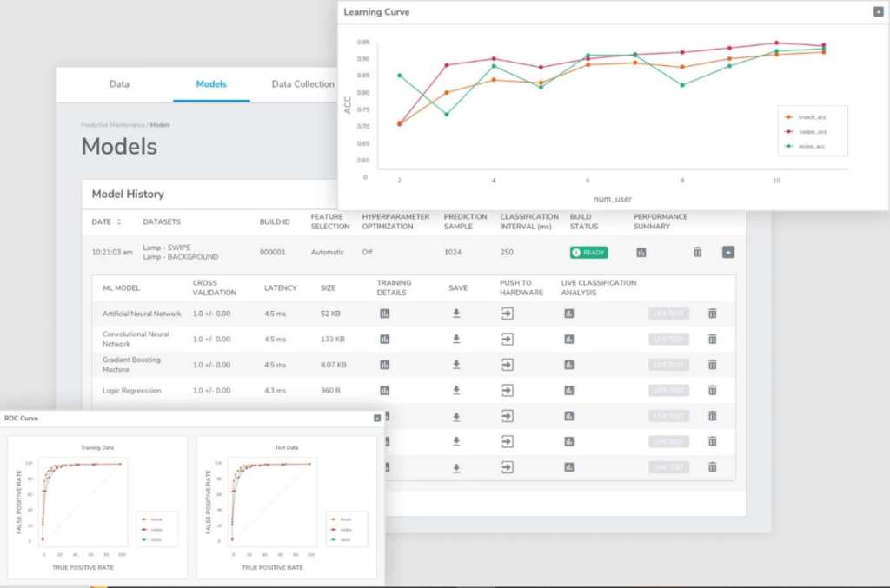The image size is (890, 588).
Task: Download the Convolutional Neural Network model
Action: tap(456, 339)
